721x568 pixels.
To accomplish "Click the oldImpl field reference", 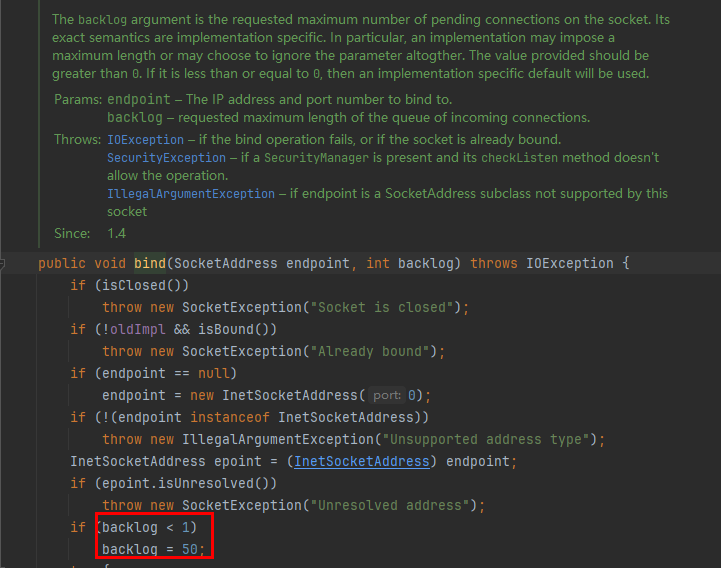I will point(137,329).
